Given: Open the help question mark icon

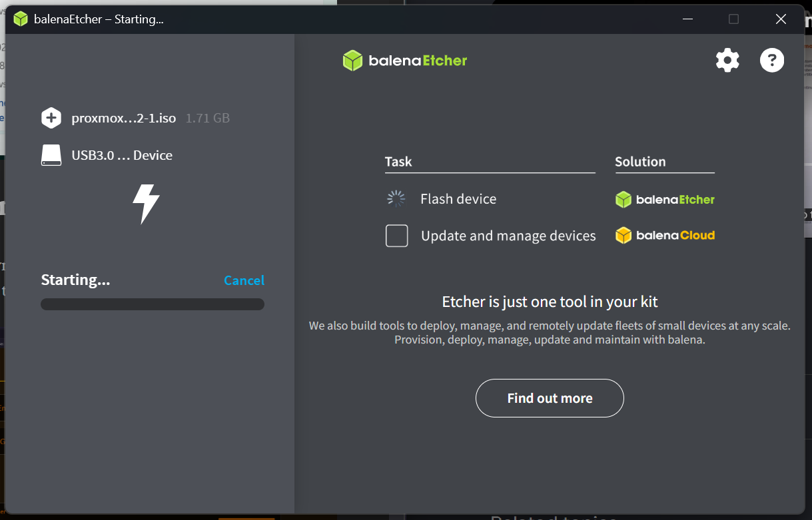Looking at the screenshot, I should point(772,61).
